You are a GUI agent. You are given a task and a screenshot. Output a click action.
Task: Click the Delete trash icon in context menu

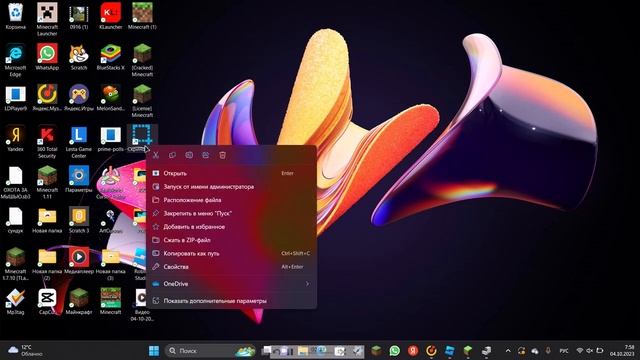coord(222,155)
